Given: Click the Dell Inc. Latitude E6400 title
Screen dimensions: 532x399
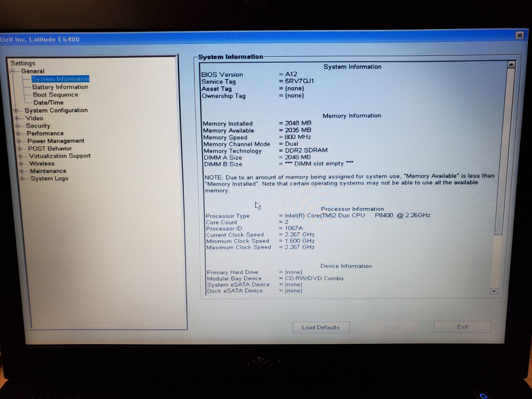Looking at the screenshot, I should [x=40, y=39].
